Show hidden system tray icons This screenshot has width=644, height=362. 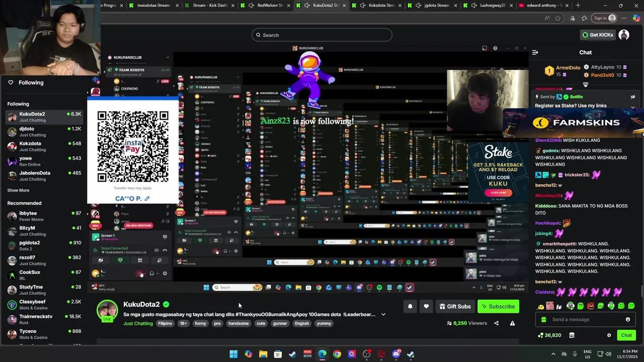[553, 354]
